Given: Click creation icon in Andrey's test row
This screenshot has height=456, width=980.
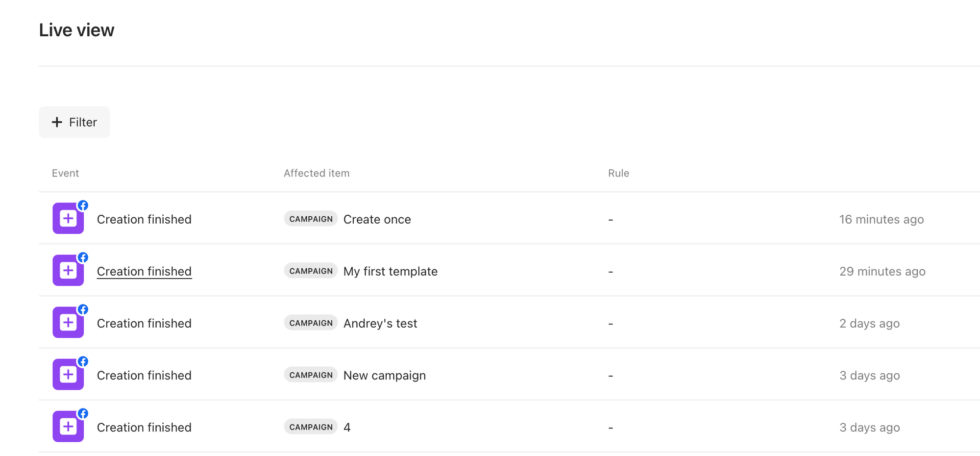Looking at the screenshot, I should 68,322.
